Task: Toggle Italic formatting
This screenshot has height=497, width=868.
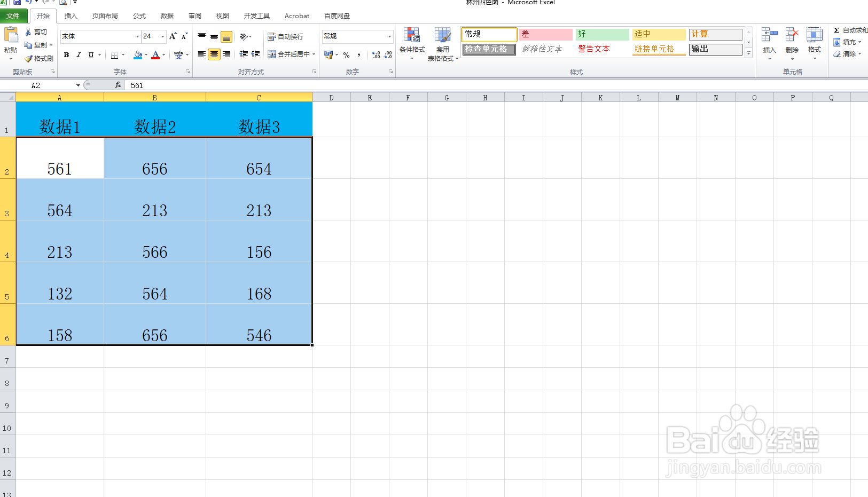Action: coord(79,55)
